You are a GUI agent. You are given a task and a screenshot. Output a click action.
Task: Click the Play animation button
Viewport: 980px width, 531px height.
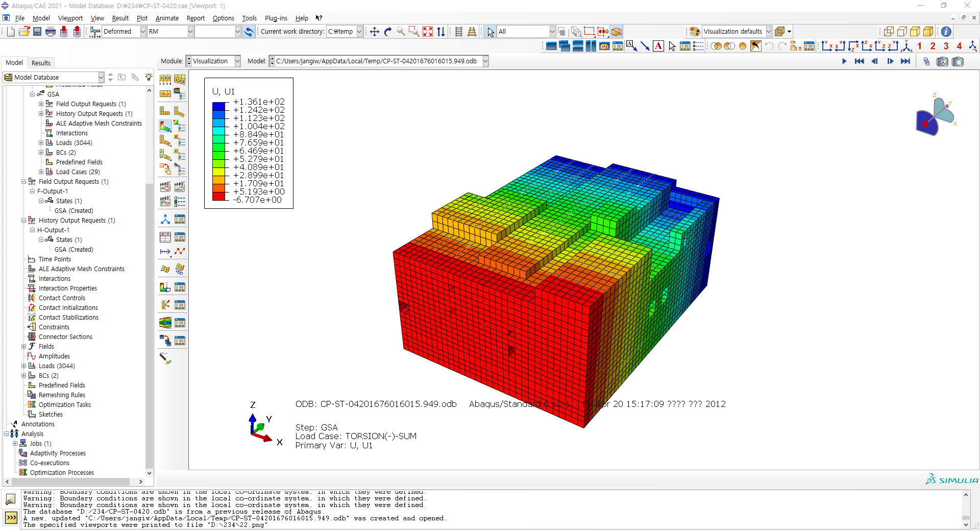pyautogui.click(x=844, y=62)
